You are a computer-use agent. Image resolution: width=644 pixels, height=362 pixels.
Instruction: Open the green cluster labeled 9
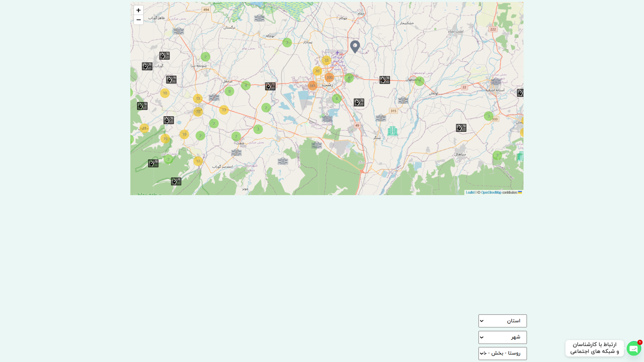point(229,91)
